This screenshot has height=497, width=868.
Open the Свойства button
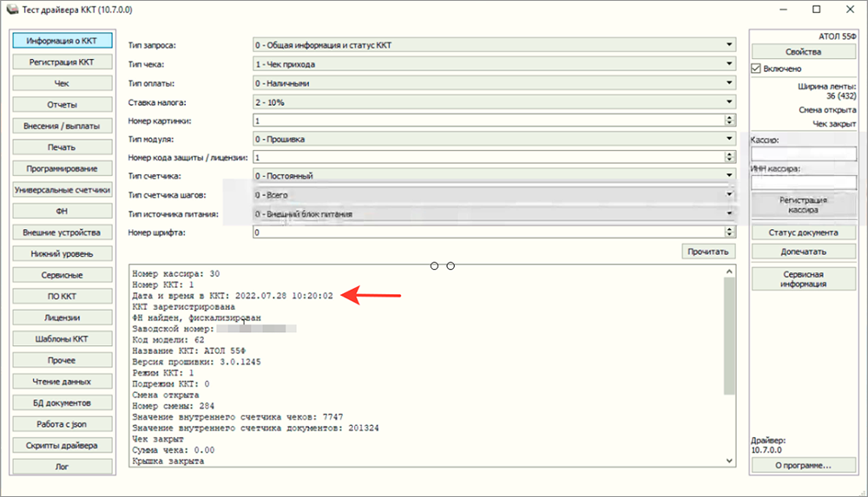(803, 52)
